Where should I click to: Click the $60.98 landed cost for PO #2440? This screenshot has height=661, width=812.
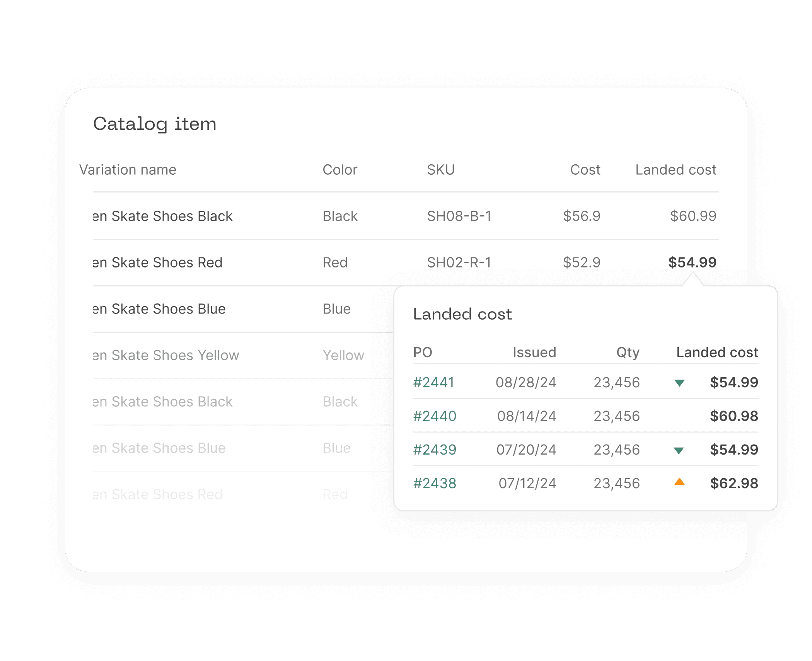[x=734, y=416]
